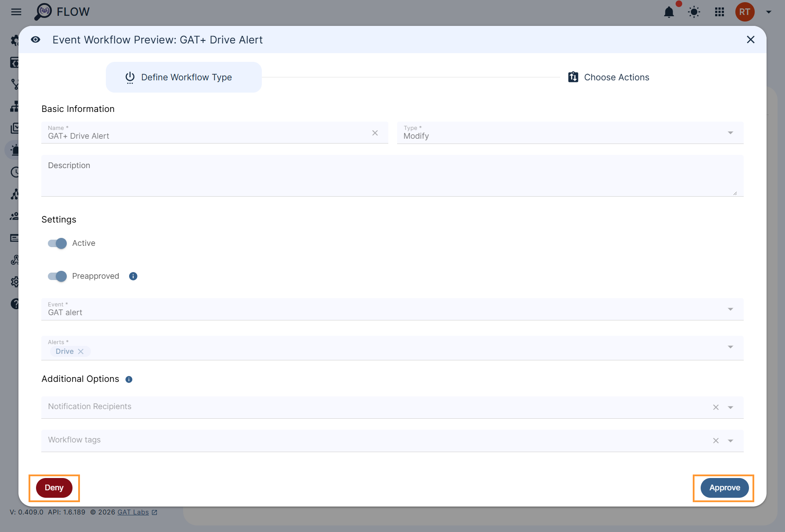Toggle light/dark theme sun icon
The width and height of the screenshot is (785, 532).
pos(694,12)
